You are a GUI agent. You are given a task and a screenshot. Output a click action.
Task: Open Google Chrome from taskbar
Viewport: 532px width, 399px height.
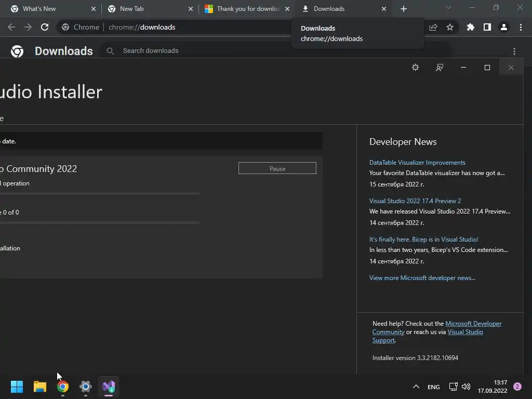pyautogui.click(x=63, y=387)
